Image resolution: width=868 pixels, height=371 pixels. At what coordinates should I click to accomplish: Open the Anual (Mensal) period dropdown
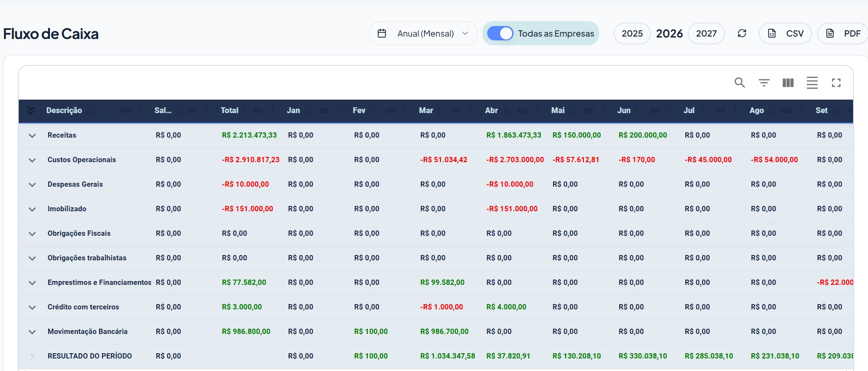click(423, 33)
